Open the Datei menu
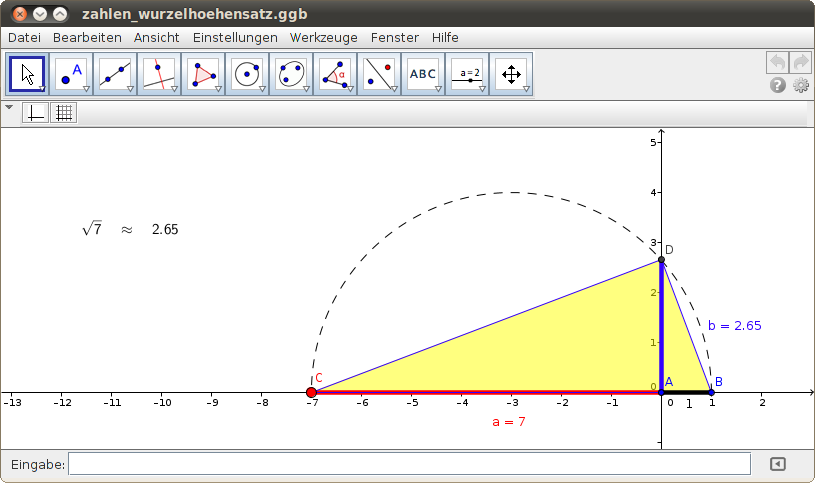Viewport: 815px width, 483px height. (24, 37)
